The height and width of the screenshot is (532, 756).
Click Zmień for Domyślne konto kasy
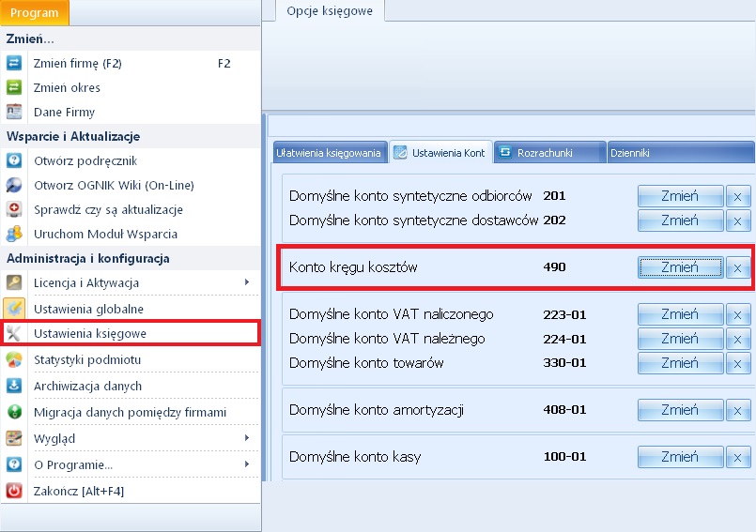click(680, 457)
